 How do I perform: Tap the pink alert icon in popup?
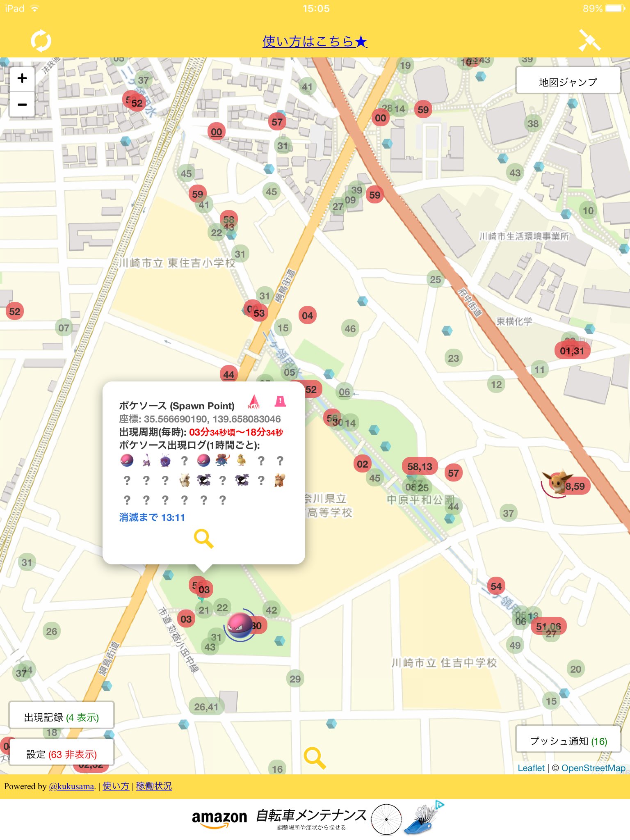[x=280, y=401]
